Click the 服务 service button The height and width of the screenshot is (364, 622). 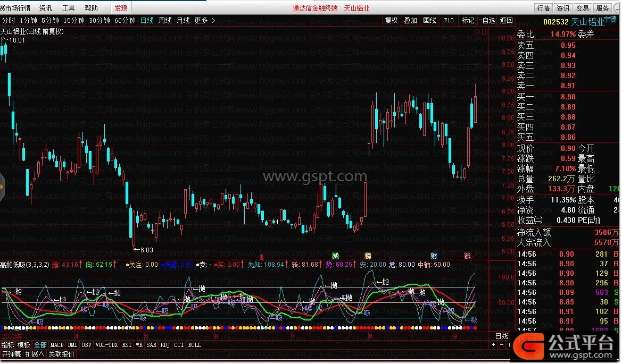[x=602, y=8]
